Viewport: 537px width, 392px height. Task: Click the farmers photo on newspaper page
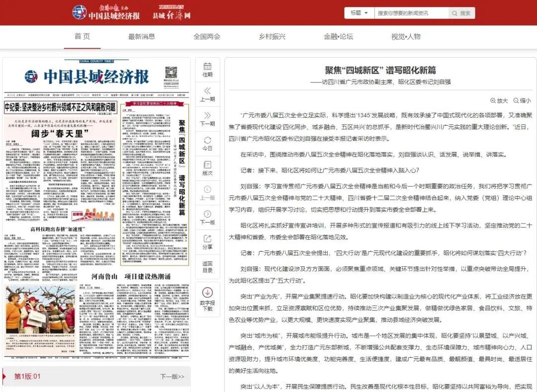point(40,310)
